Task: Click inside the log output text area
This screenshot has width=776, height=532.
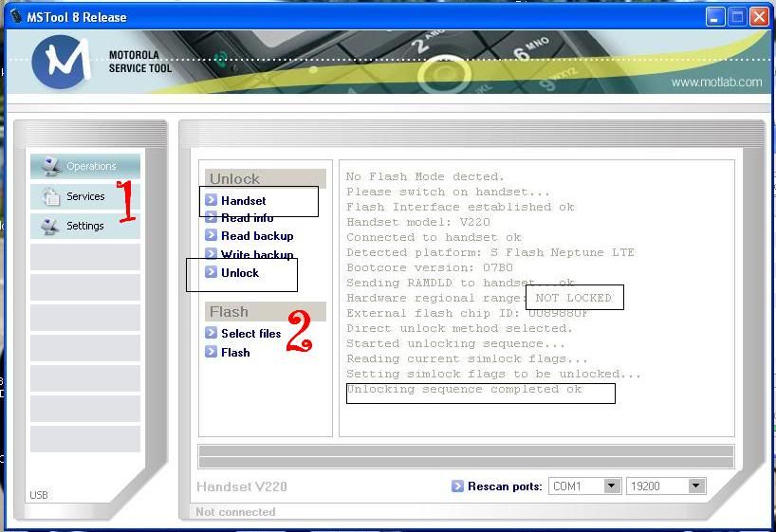Action: coord(536,417)
